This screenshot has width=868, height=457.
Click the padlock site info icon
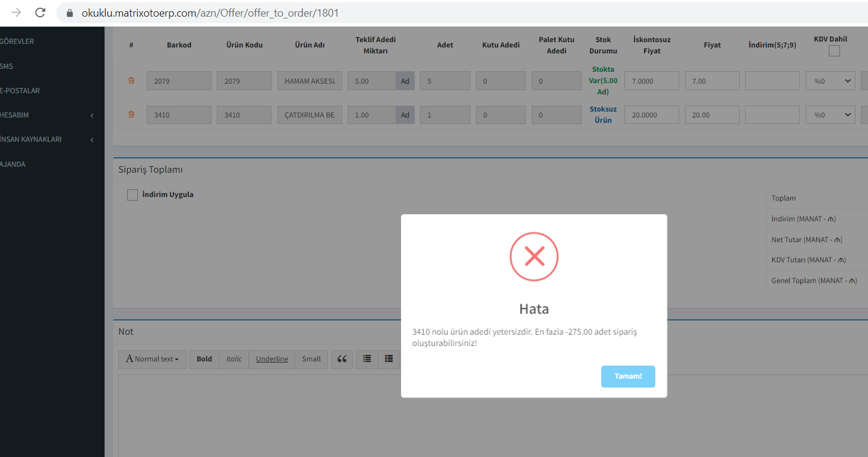70,12
